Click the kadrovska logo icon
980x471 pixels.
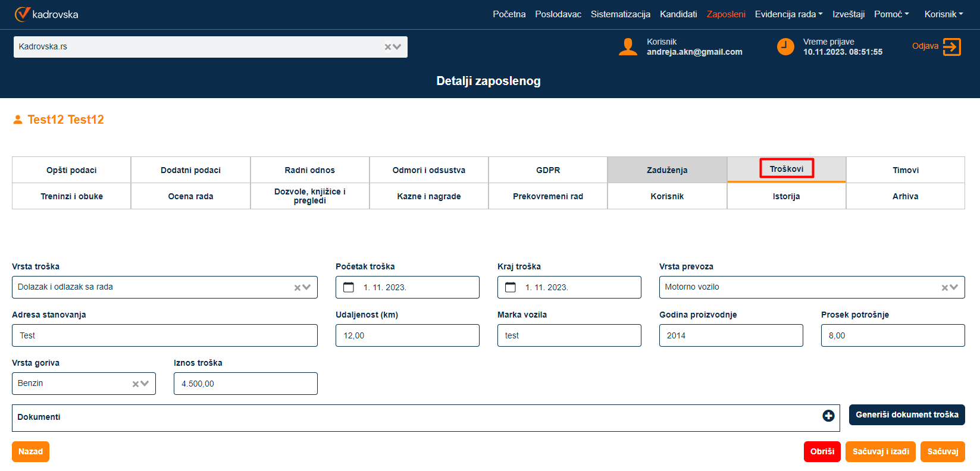click(22, 14)
